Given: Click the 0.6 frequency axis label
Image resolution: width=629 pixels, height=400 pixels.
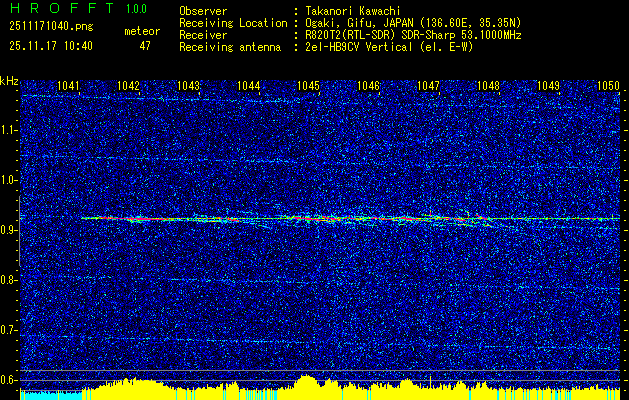Looking at the screenshot, I should tap(10, 379).
